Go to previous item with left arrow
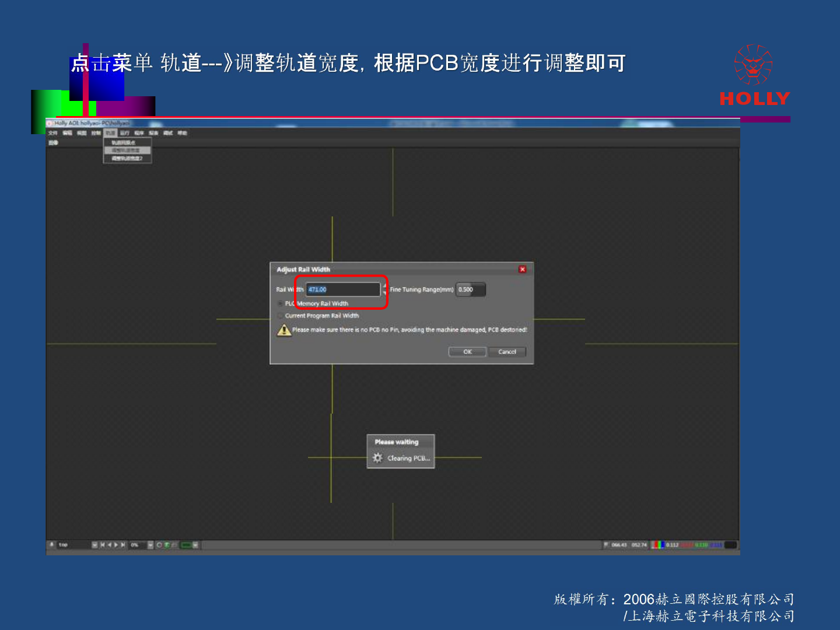The image size is (840, 630). (109, 545)
